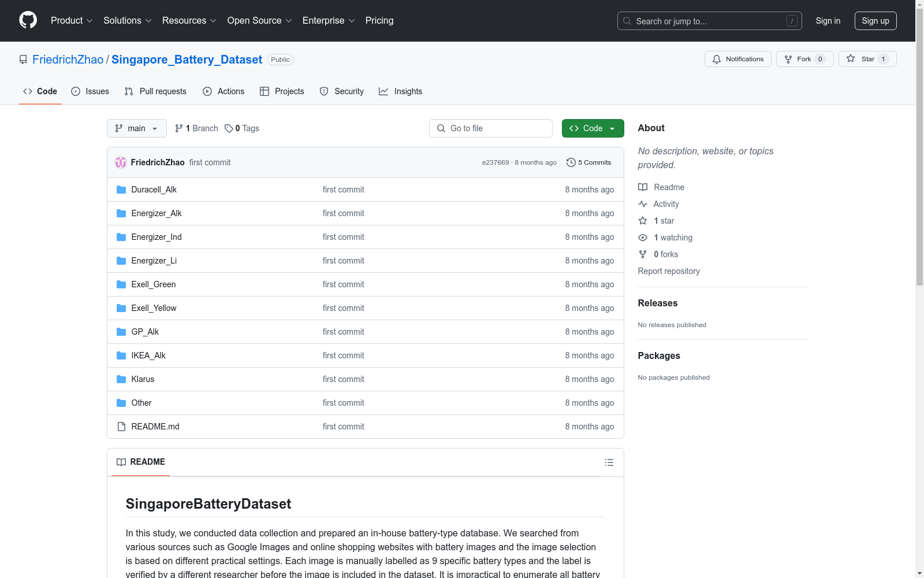This screenshot has width=924, height=578.
Task: Click the Exell_Green folder icon
Action: point(121,284)
